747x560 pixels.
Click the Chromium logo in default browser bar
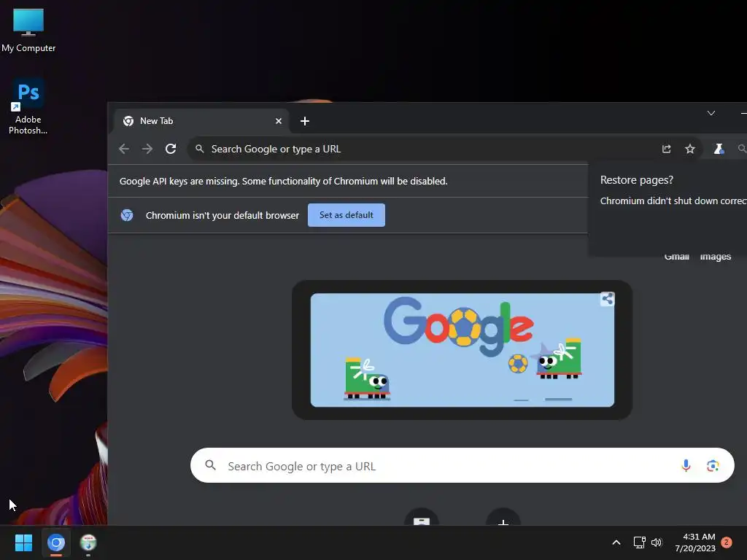point(127,215)
